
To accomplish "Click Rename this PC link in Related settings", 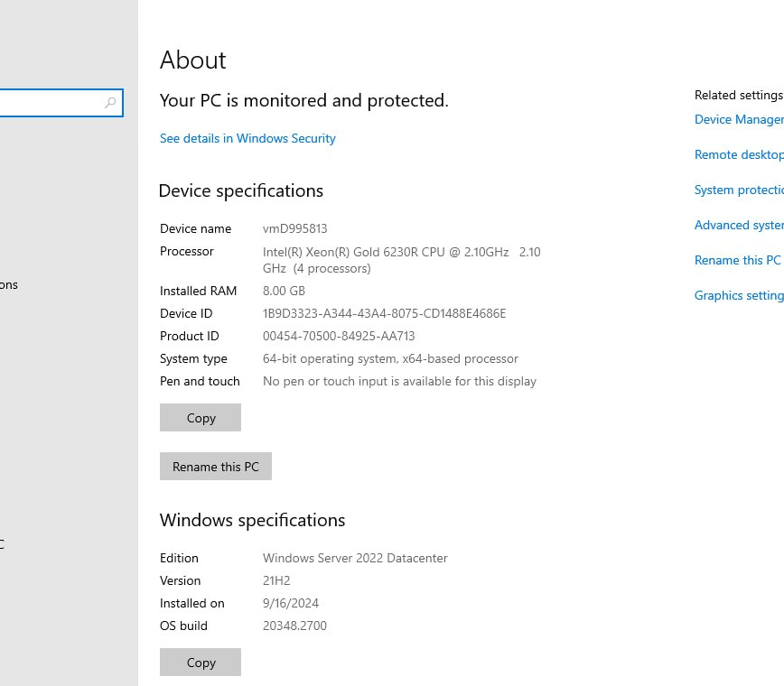I will 737,260.
